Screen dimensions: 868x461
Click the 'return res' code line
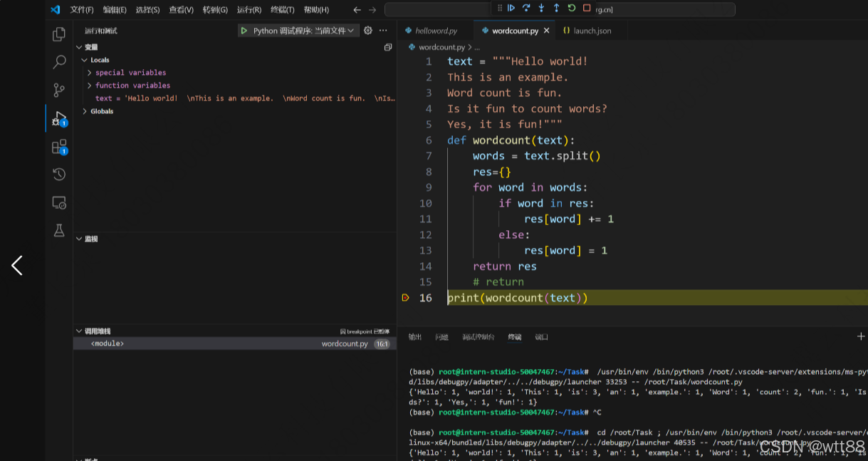[505, 266]
